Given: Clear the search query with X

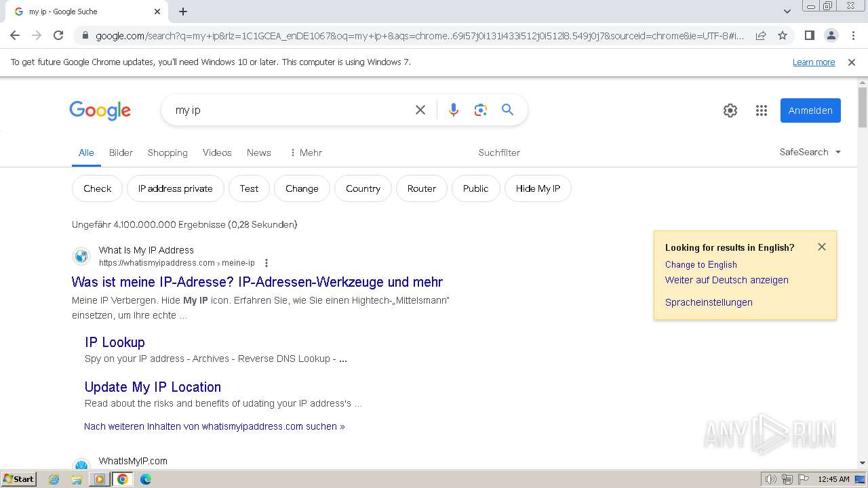Looking at the screenshot, I should (x=420, y=110).
